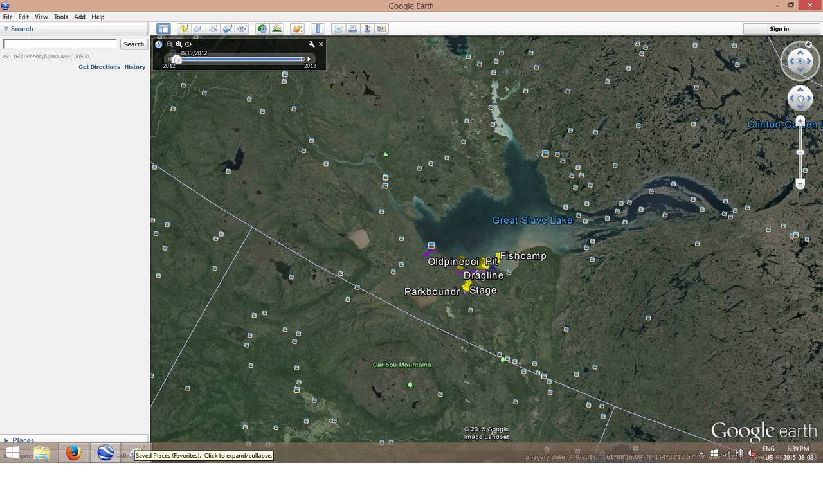Open File Explorer from taskbar

coord(42,453)
